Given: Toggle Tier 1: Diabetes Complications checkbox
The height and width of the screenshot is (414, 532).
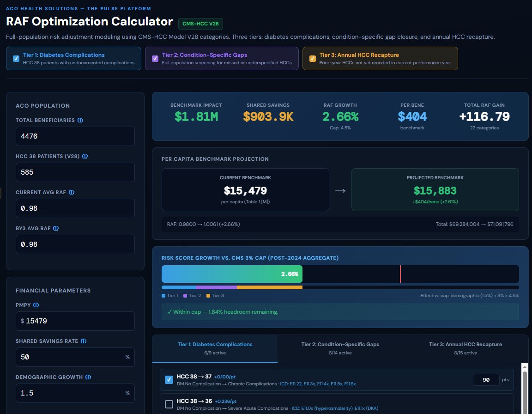Looking at the screenshot, I should [16, 58].
